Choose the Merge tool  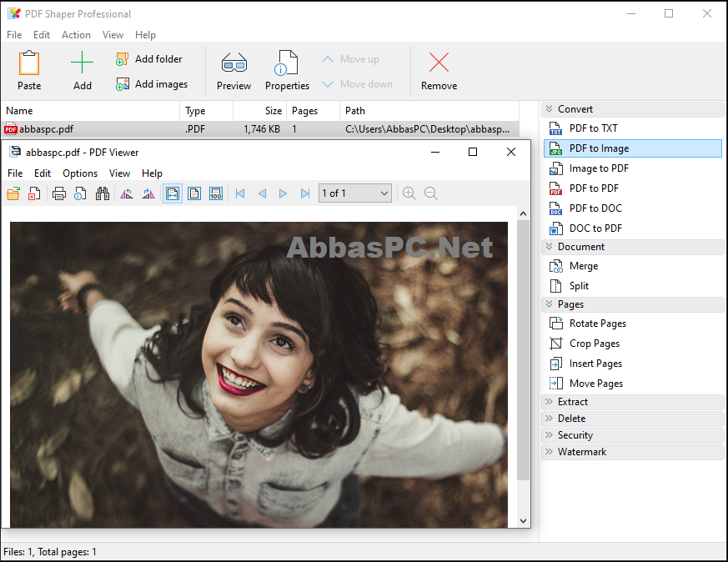632,266
